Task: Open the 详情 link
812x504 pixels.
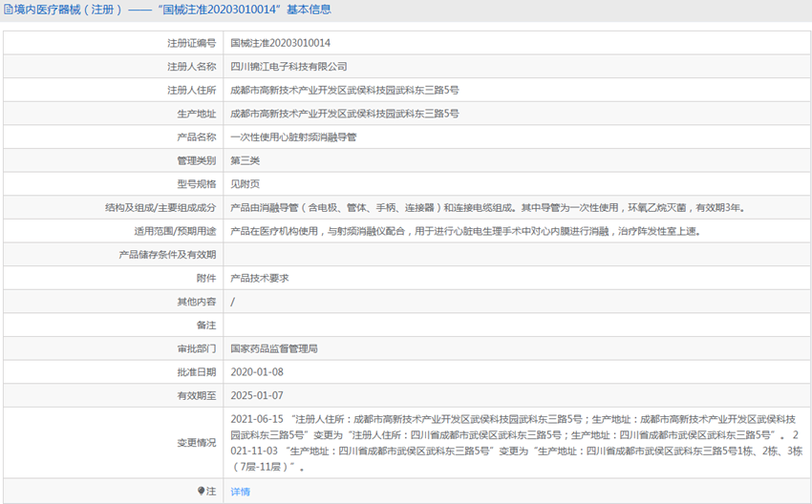Action: 241,491
